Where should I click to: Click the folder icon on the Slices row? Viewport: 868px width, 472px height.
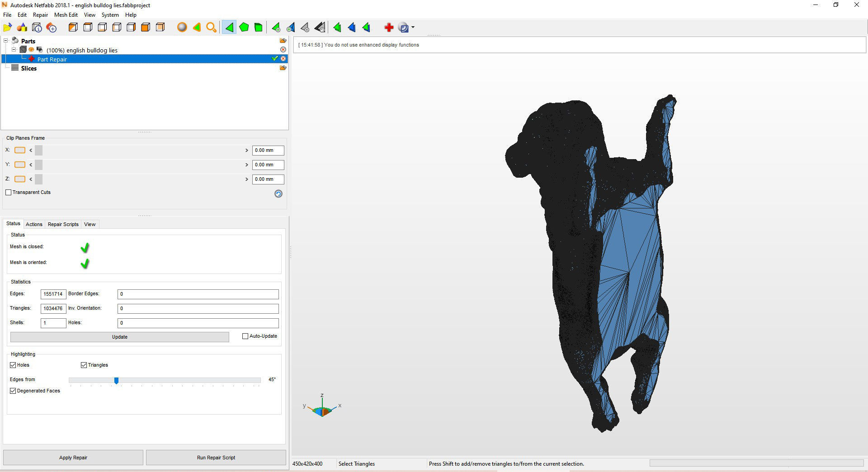(283, 68)
